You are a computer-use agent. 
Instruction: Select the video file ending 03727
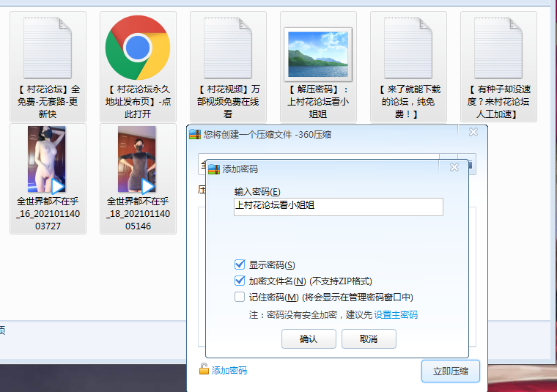(48, 160)
